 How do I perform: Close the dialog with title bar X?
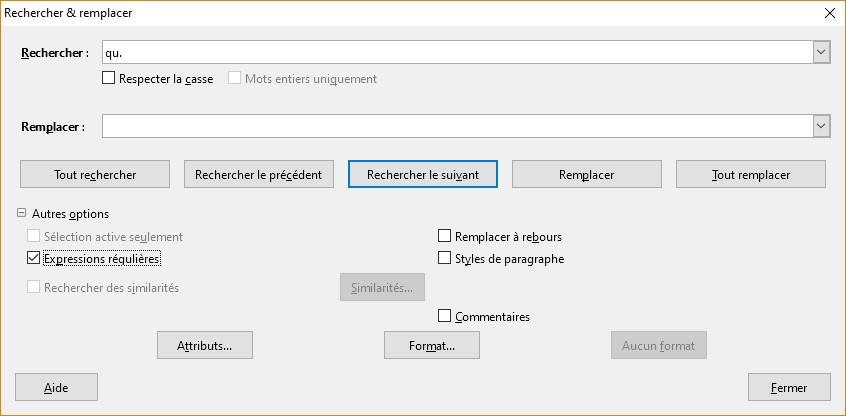(x=828, y=13)
